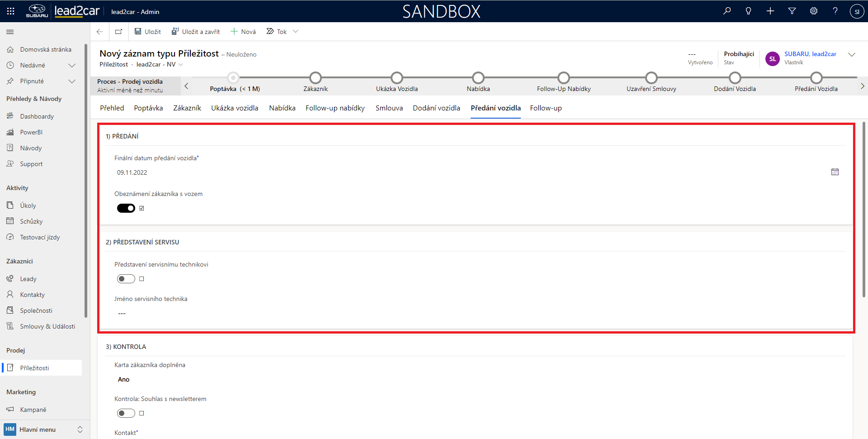Toggle off Obeznámení zákazníka s vozem
The height and width of the screenshot is (439, 868).
point(126,208)
